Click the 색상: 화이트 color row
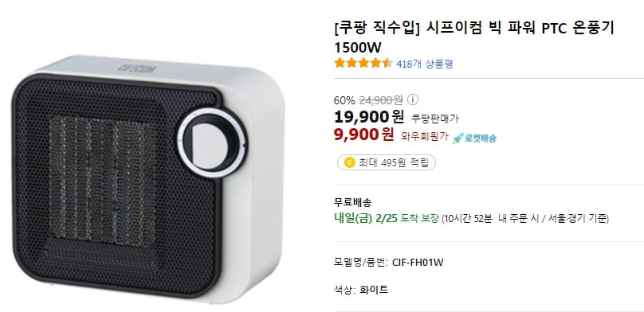Screen dimensions: 644x312 (x=361, y=291)
